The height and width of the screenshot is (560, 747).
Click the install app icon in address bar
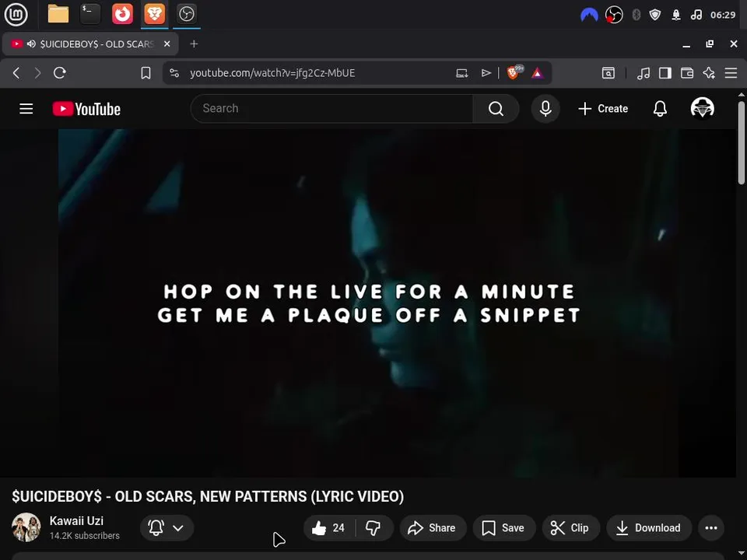coord(461,73)
